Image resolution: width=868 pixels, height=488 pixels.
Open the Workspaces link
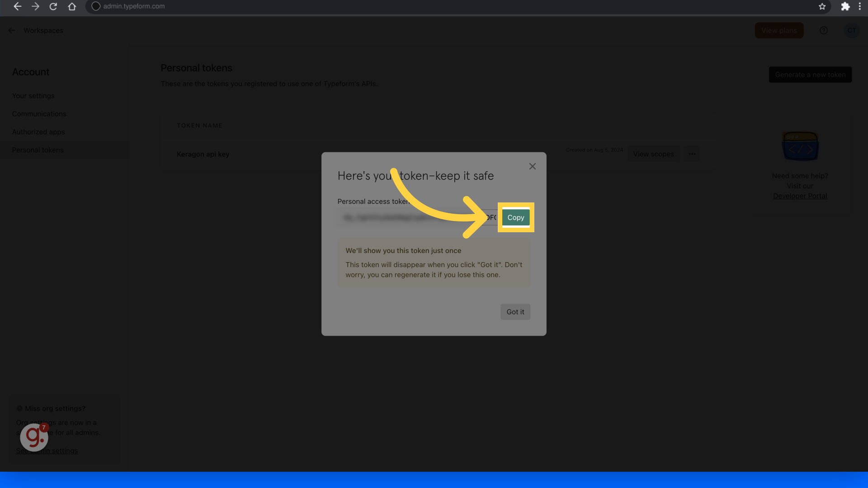click(43, 30)
